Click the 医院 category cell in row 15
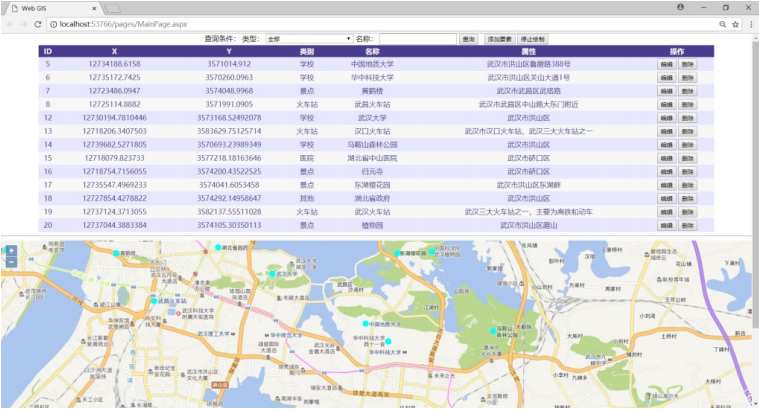Viewport: 759px width, 410px height. pos(307,158)
